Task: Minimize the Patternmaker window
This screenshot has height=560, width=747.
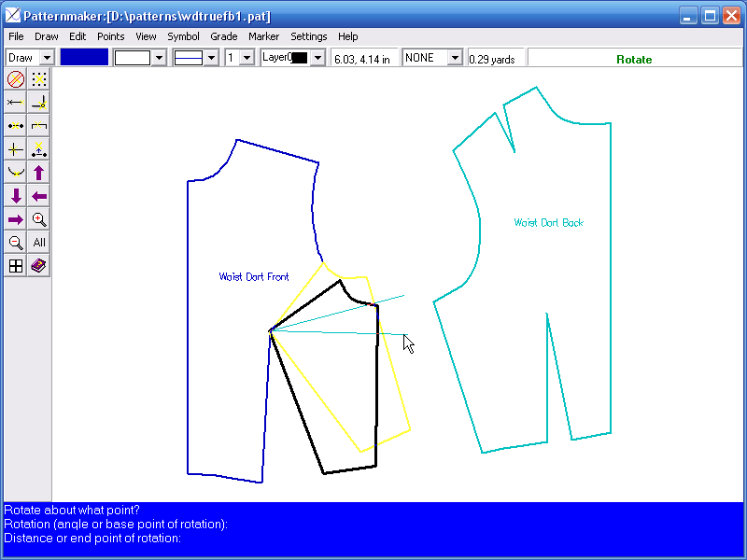Action: coord(687,16)
